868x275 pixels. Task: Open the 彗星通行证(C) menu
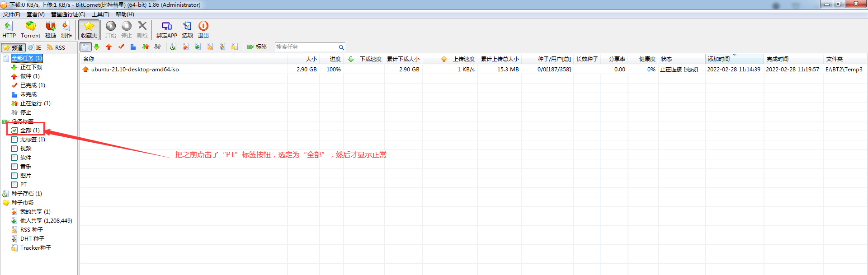tap(68, 14)
